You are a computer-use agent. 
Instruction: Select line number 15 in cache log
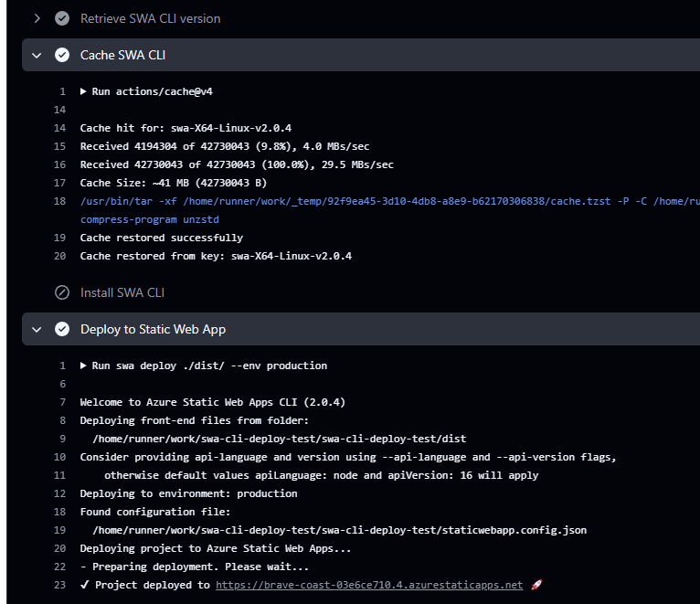click(59, 146)
